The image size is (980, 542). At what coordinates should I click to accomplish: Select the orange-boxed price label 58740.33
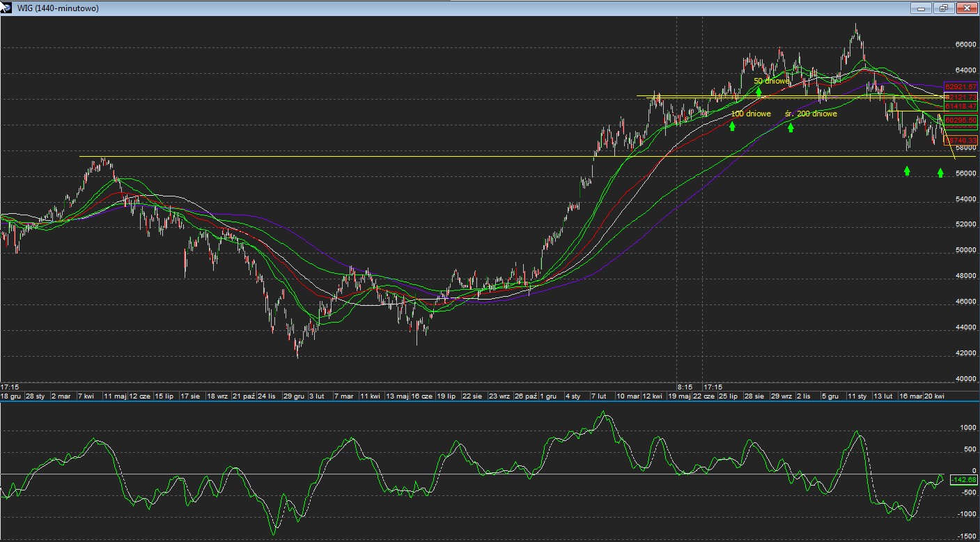click(x=961, y=141)
